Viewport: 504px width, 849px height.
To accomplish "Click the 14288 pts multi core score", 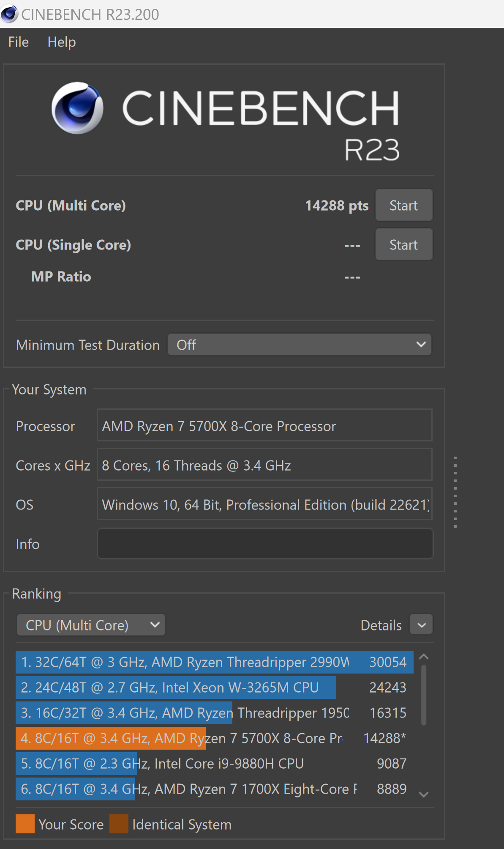I will click(x=337, y=205).
